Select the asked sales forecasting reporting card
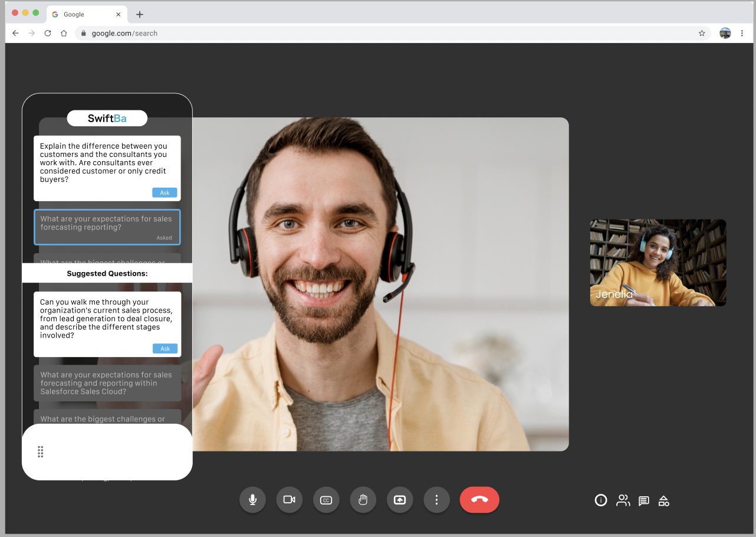756x537 pixels. coord(107,227)
